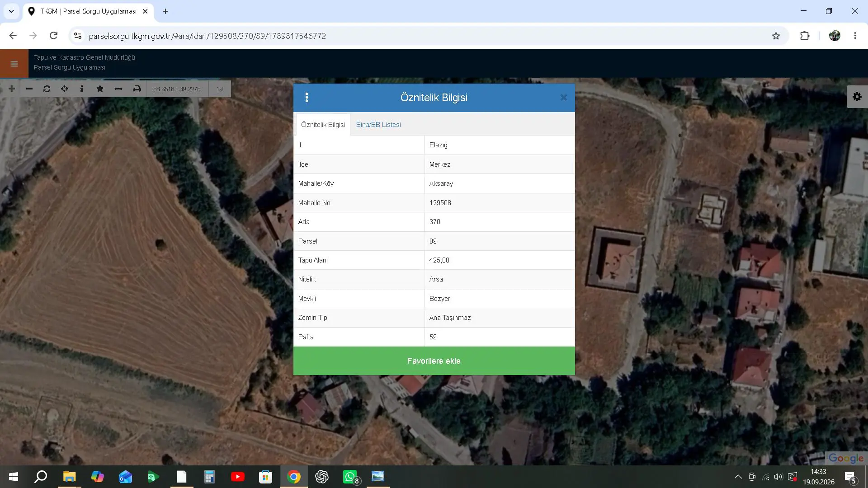Open map settings gear on the right
The image size is (868, 488).
[857, 97]
